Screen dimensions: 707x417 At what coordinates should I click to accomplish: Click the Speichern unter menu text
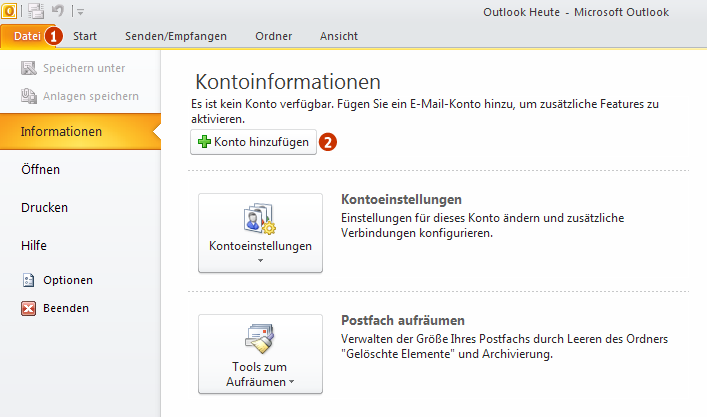click(x=84, y=68)
